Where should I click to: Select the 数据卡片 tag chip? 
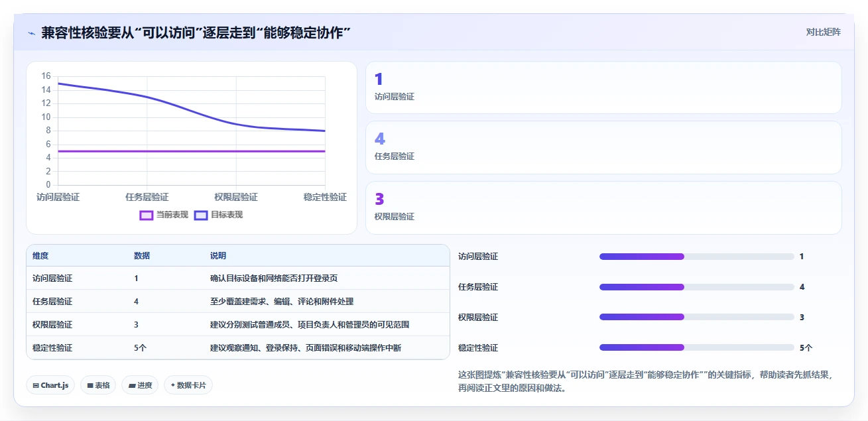point(188,385)
